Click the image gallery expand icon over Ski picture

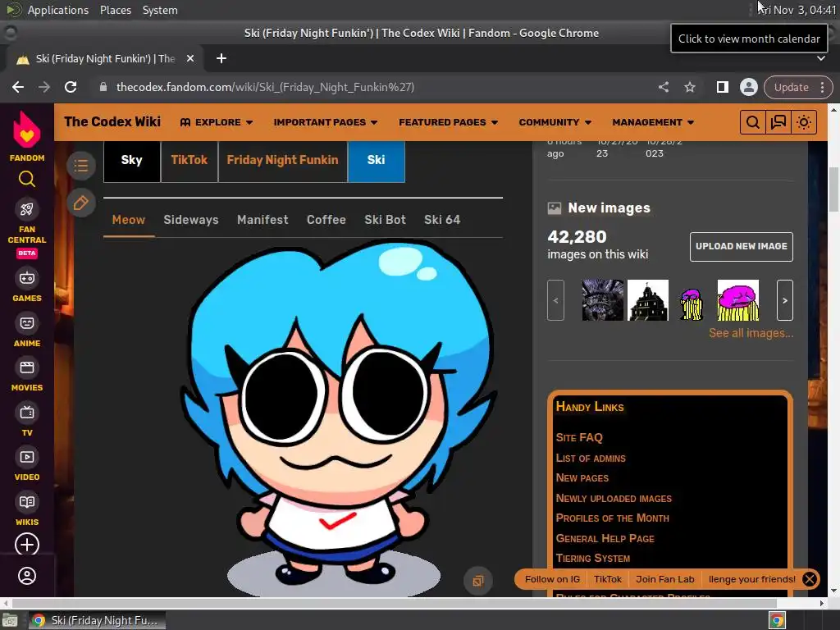(x=478, y=581)
